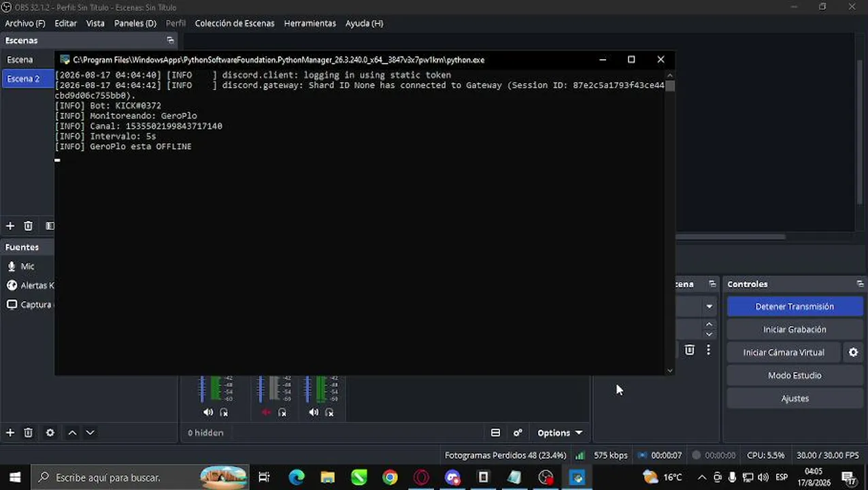Mute the first audio mixer channel speaker

click(208, 412)
